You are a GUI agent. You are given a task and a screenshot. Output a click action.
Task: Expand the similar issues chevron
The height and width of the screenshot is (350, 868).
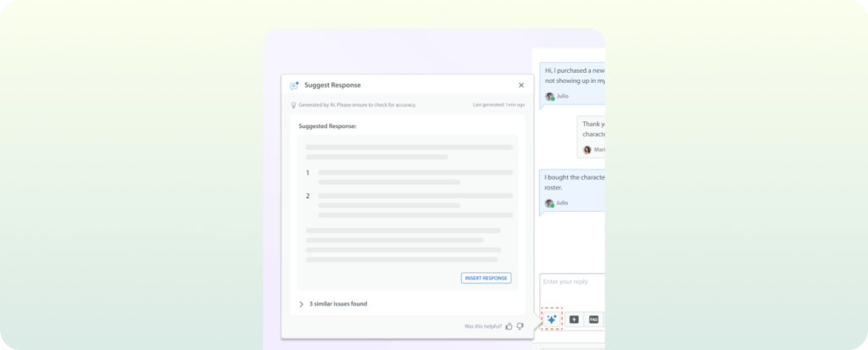pos(301,304)
